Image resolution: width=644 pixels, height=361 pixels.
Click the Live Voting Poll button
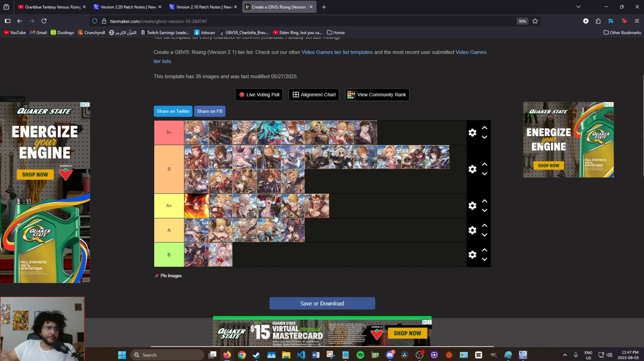pos(259,95)
